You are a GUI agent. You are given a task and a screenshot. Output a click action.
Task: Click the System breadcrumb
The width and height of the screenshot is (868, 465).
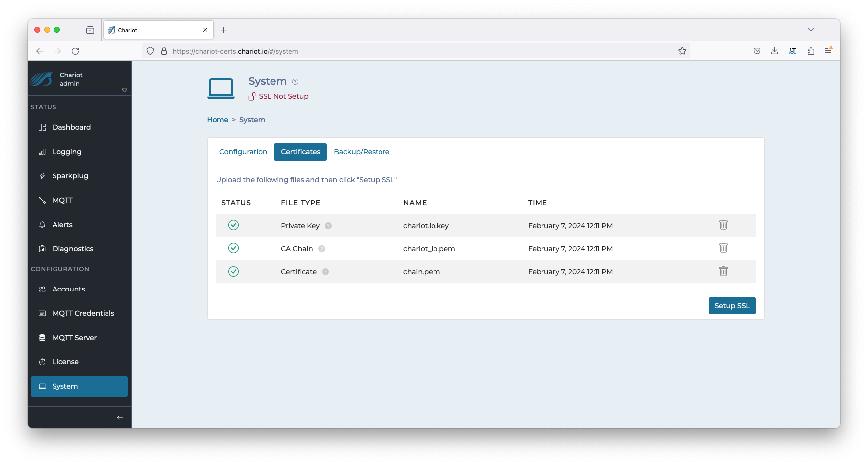[252, 120]
